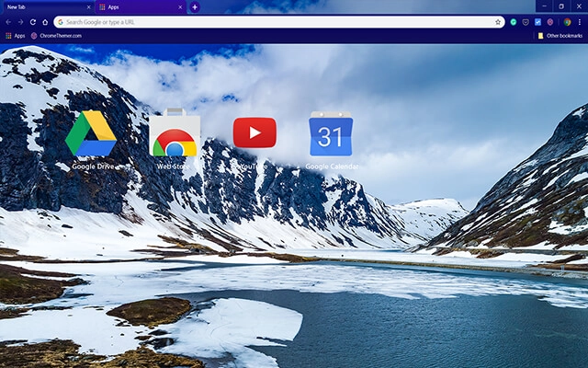Close the New Tab tab

coord(89,7)
